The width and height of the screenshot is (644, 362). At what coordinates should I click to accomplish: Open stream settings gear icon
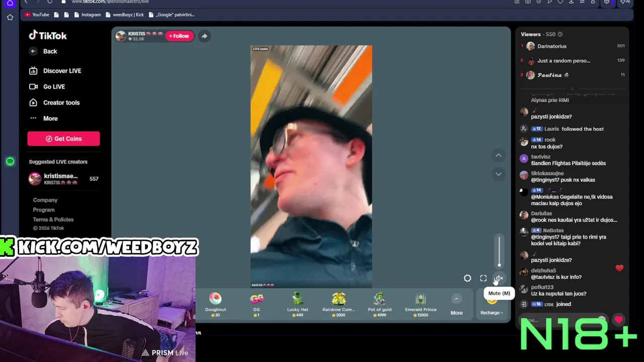coord(467,278)
